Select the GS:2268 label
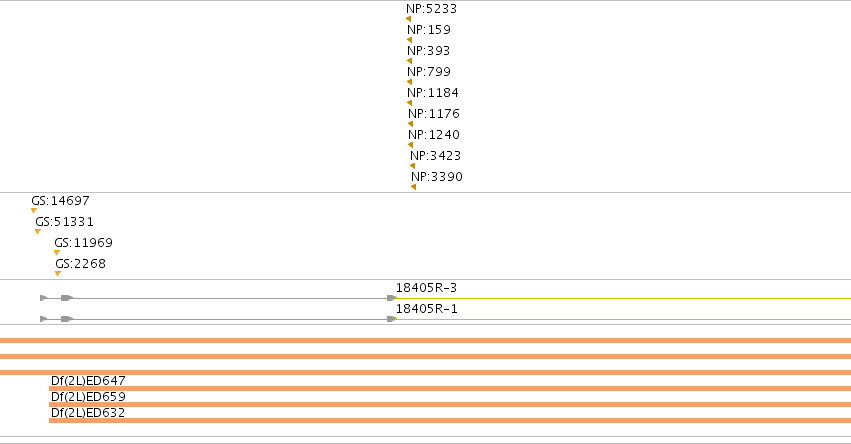 [x=80, y=264]
